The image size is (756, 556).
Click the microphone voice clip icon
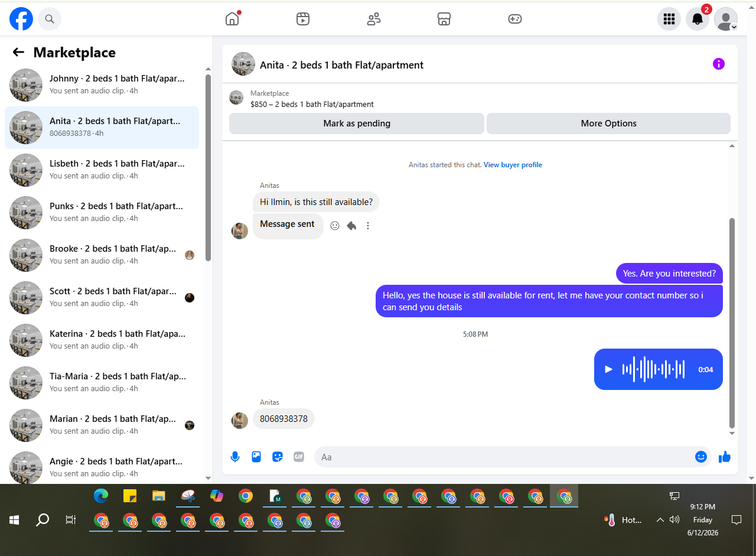pos(235,457)
